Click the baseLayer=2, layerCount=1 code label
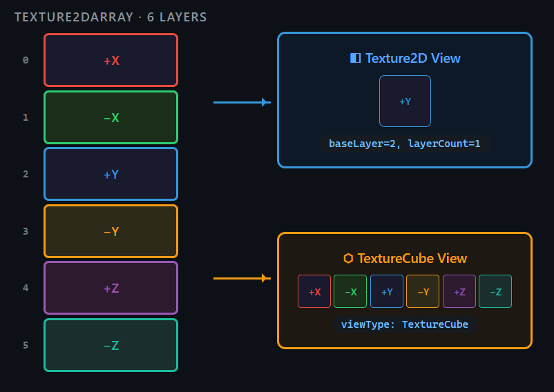 point(405,144)
